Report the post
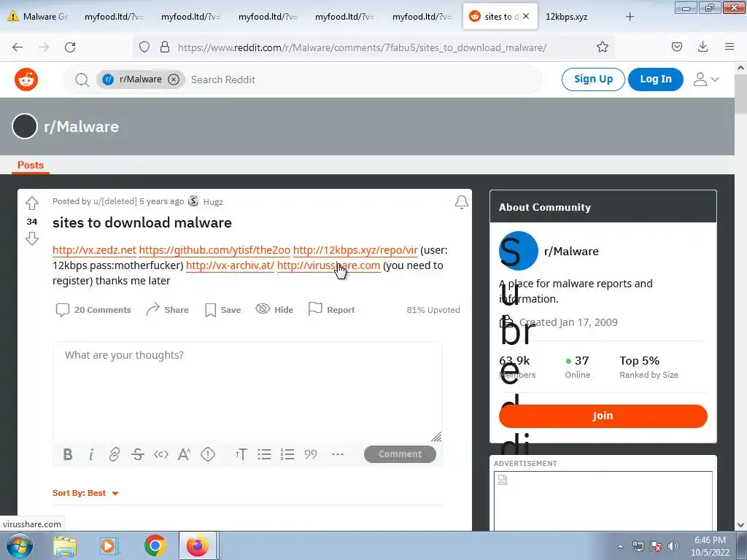This screenshot has height=560, width=747. coord(331,310)
